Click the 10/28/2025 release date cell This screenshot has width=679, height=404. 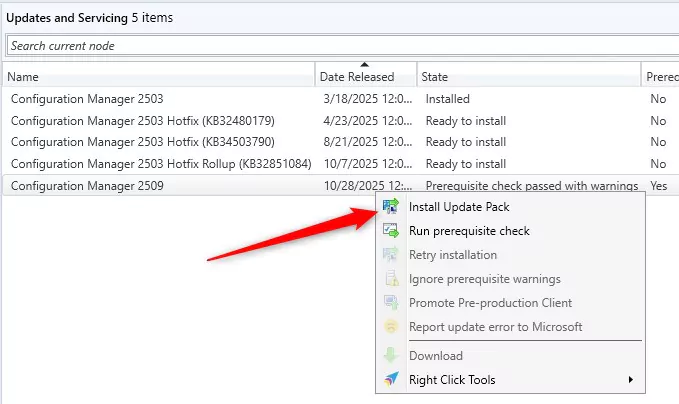[368, 185]
